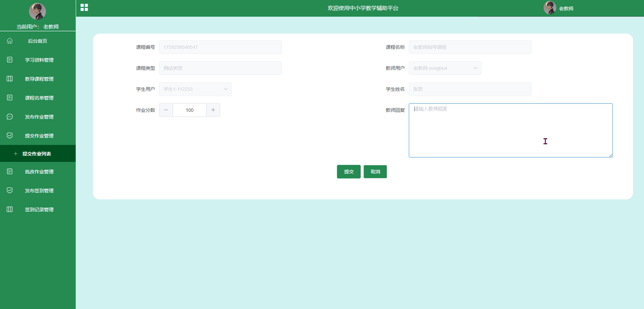The width and height of the screenshot is (644, 309).
Task: Decrease 作业分数 with the minus button
Action: (x=166, y=110)
